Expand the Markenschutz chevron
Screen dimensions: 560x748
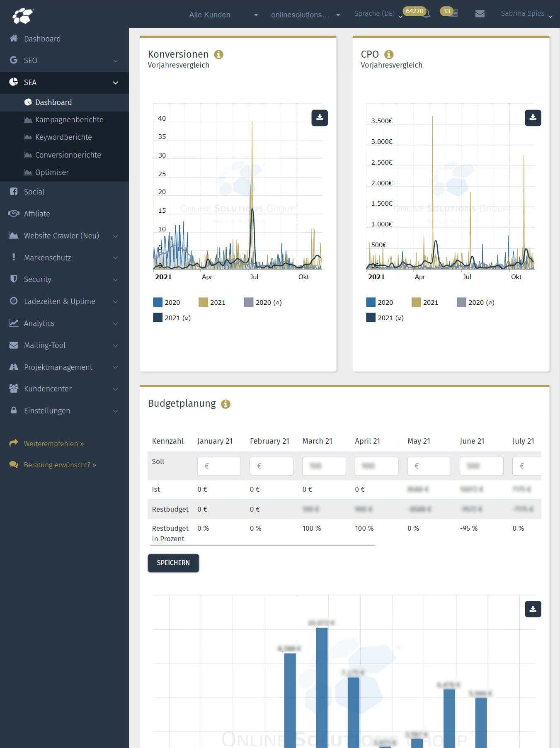click(x=116, y=258)
